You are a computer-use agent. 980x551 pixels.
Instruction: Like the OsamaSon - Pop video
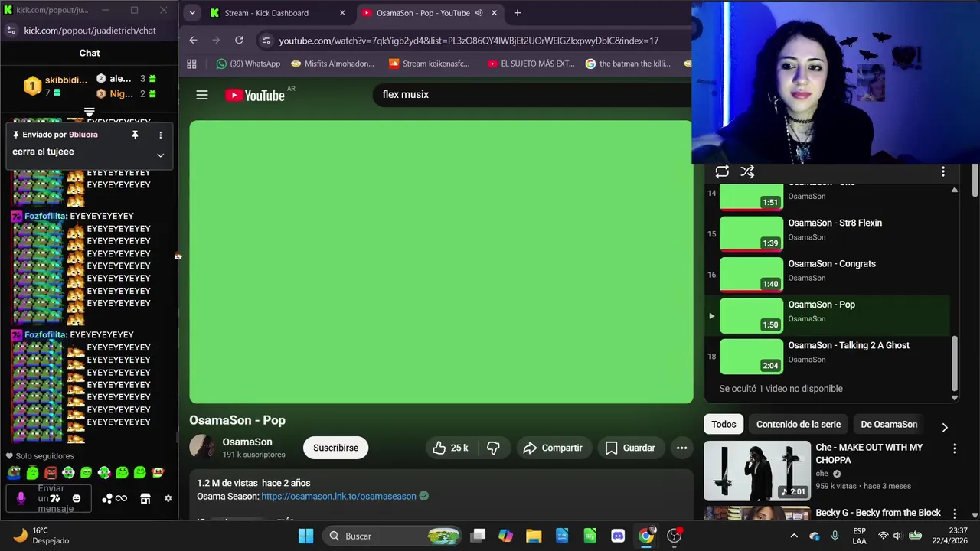(450, 448)
